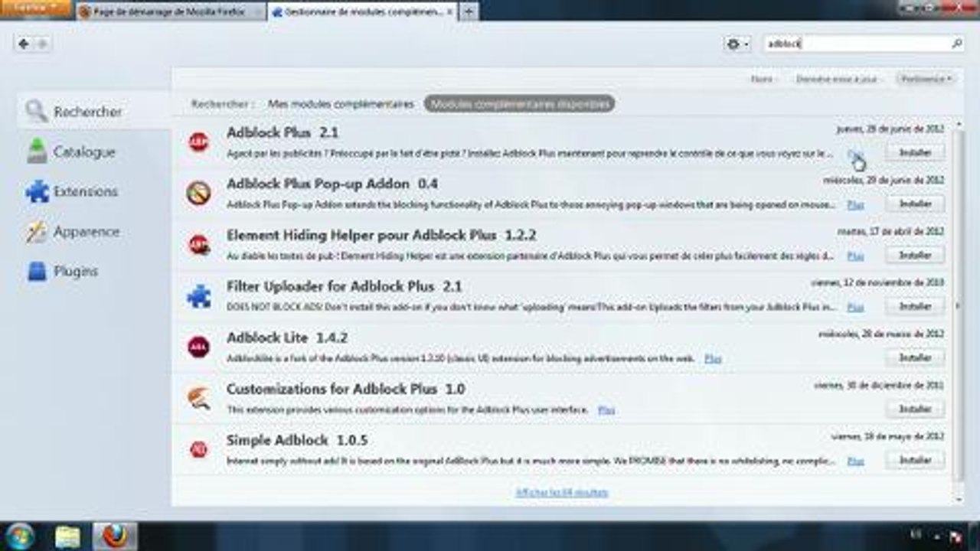Click the Adblock Plus 2.1 red icon
980x551 pixels.
(198, 142)
